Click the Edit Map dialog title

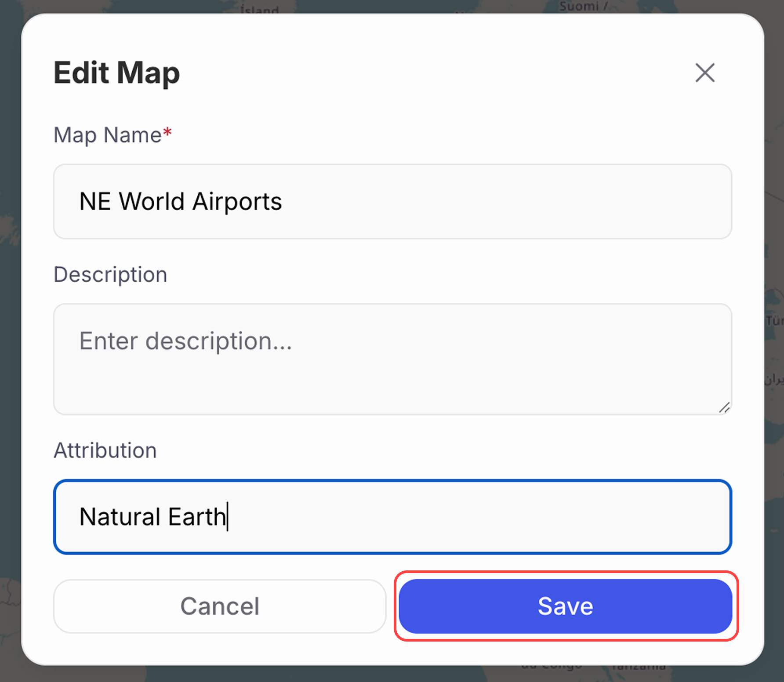[x=116, y=73]
